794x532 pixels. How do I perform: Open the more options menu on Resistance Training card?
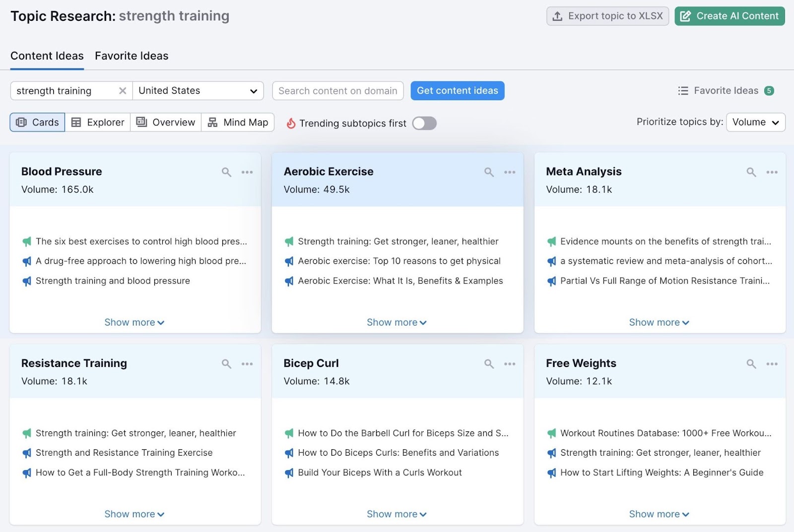click(247, 363)
